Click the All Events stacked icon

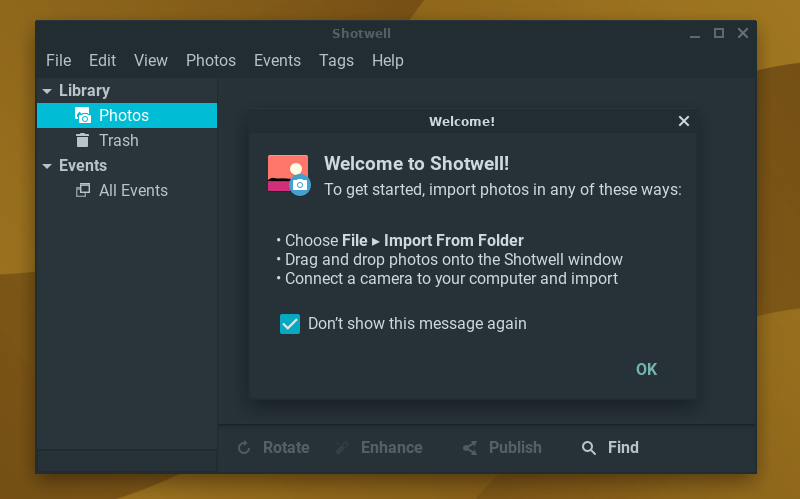pos(83,190)
